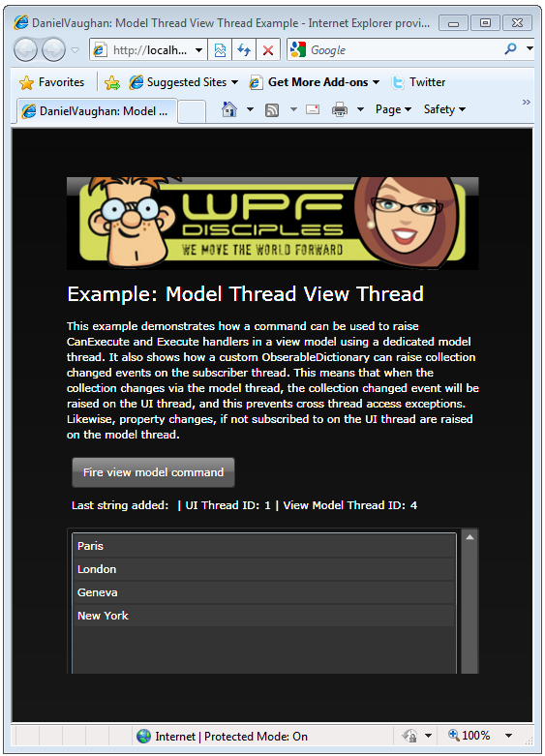545x756 pixels.
Task: Open the Page menu
Action: [x=393, y=109]
